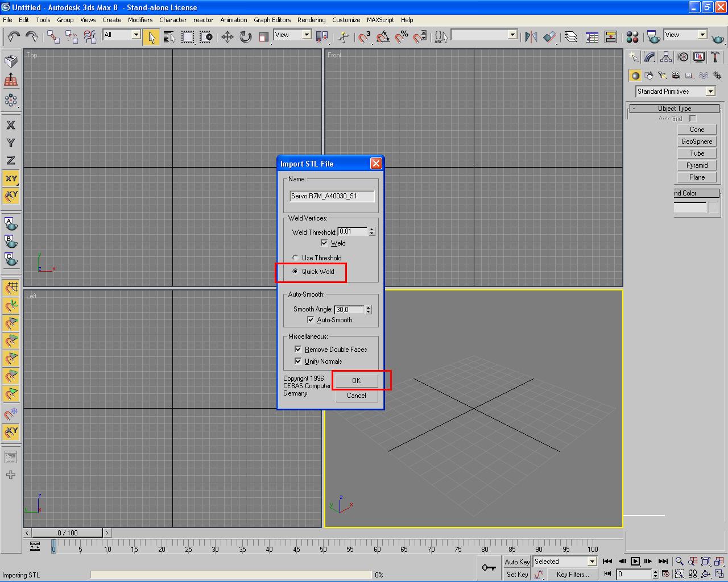Select the Cameras creation category
The image size is (728, 582).
(x=676, y=76)
